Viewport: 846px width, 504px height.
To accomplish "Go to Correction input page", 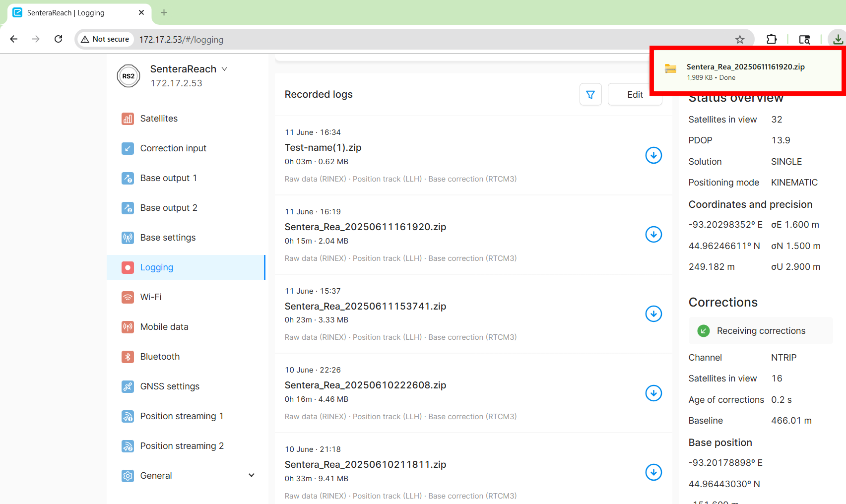I will click(173, 148).
